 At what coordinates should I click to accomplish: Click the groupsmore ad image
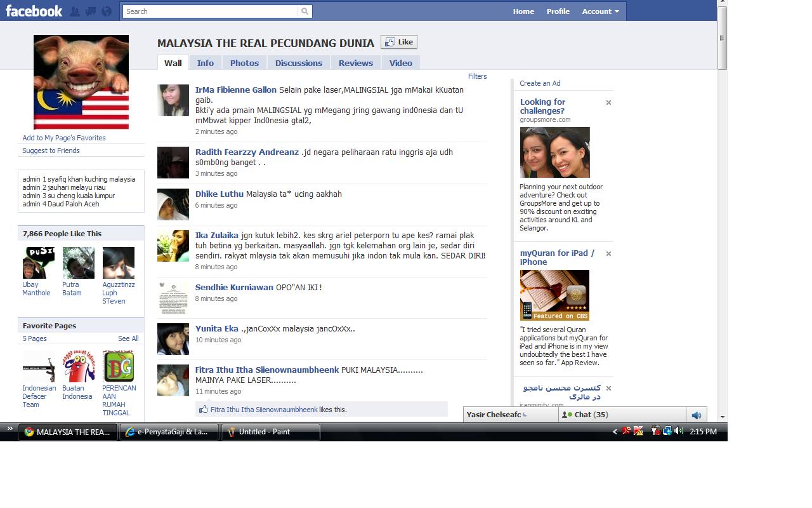point(554,152)
